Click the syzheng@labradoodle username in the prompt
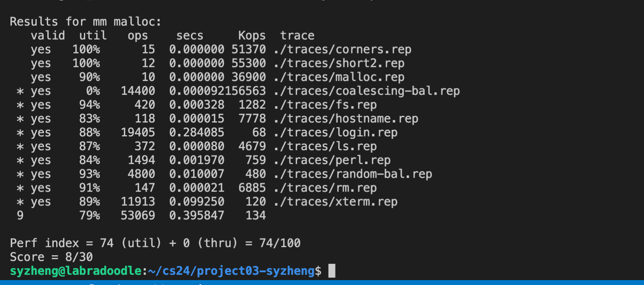This screenshot has width=644, height=285. coord(75,271)
